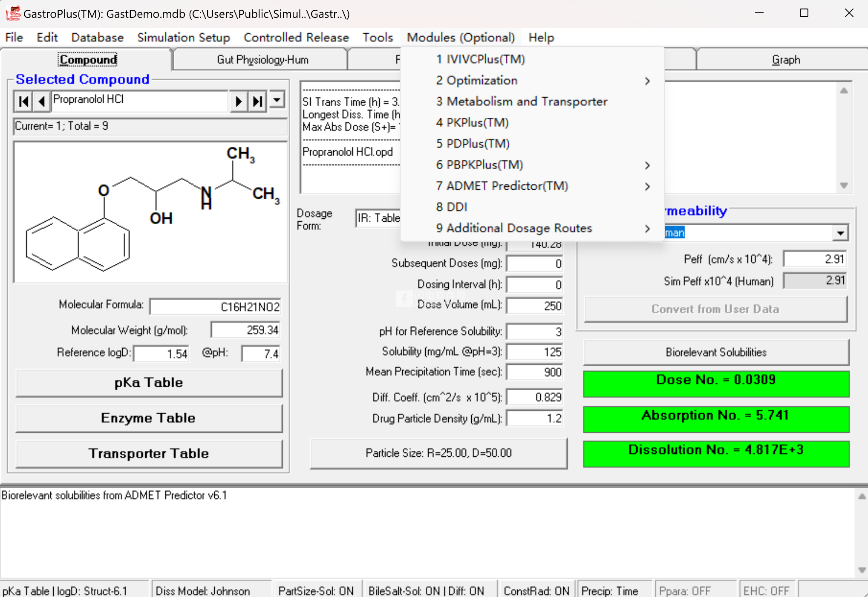Open the File menu
Screen dimensions: 868x597
[x=14, y=38]
